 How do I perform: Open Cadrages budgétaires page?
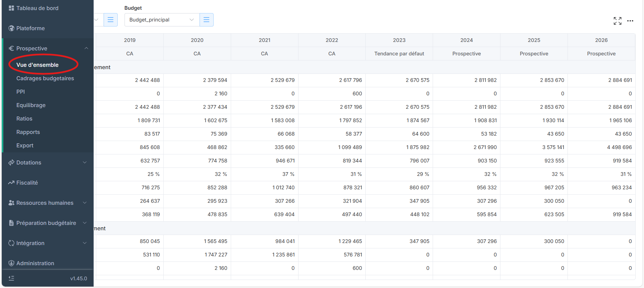(x=45, y=78)
